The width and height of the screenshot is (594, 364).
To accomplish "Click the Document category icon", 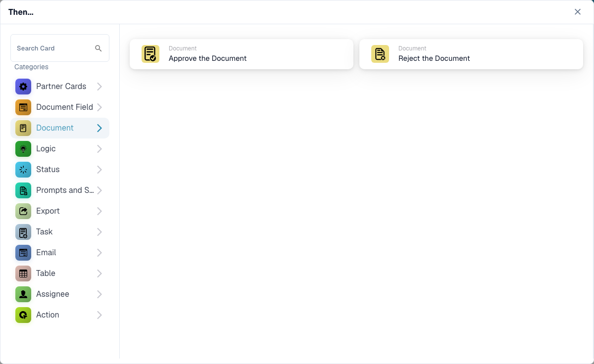I will pos(23,128).
